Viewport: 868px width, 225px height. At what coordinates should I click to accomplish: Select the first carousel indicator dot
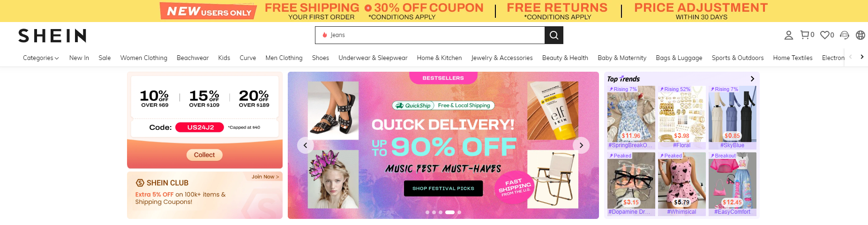pos(427,212)
